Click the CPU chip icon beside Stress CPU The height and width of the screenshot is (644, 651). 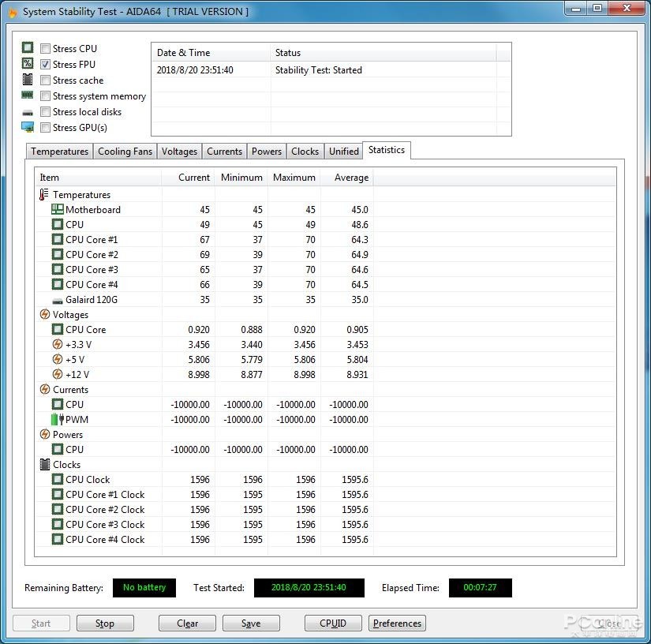click(x=28, y=47)
